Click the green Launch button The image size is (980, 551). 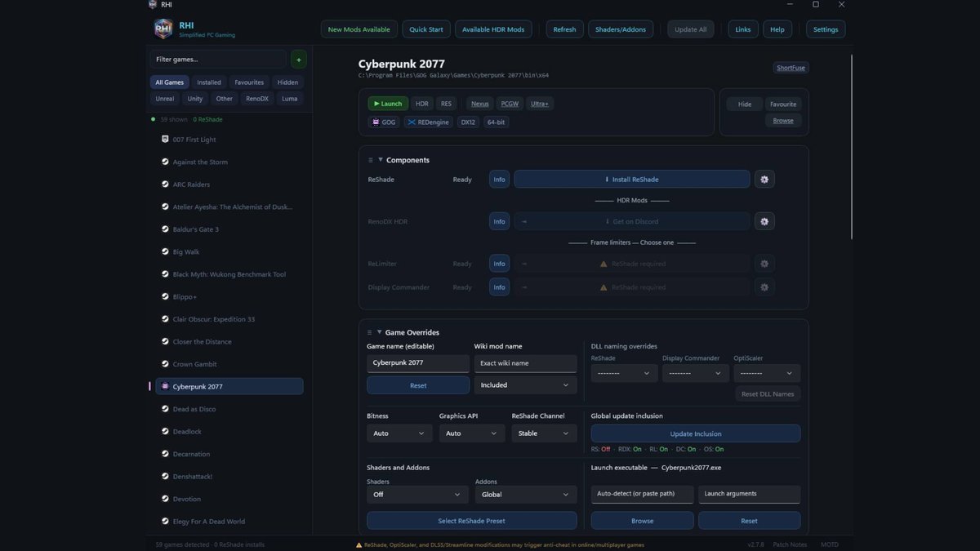point(388,104)
